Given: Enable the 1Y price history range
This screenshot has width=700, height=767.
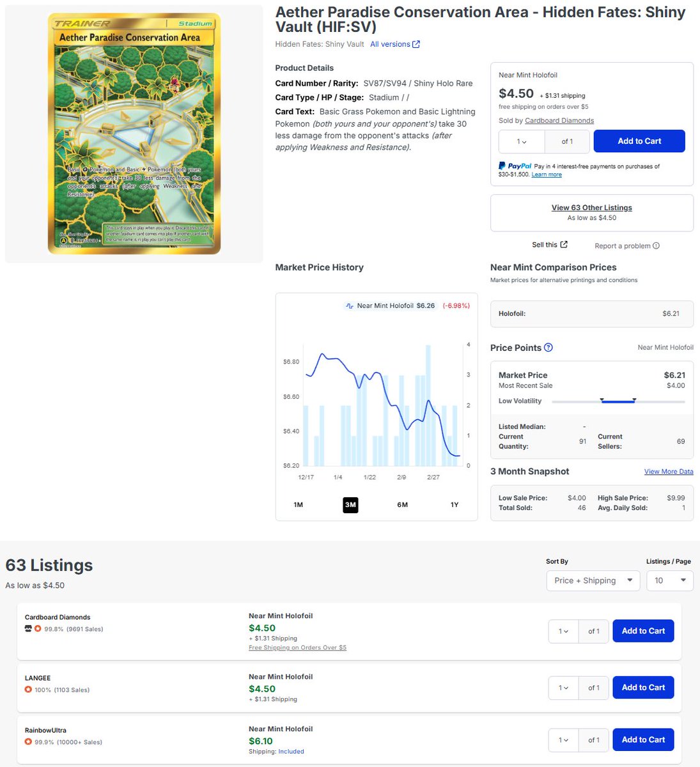Looking at the screenshot, I should pyautogui.click(x=454, y=504).
